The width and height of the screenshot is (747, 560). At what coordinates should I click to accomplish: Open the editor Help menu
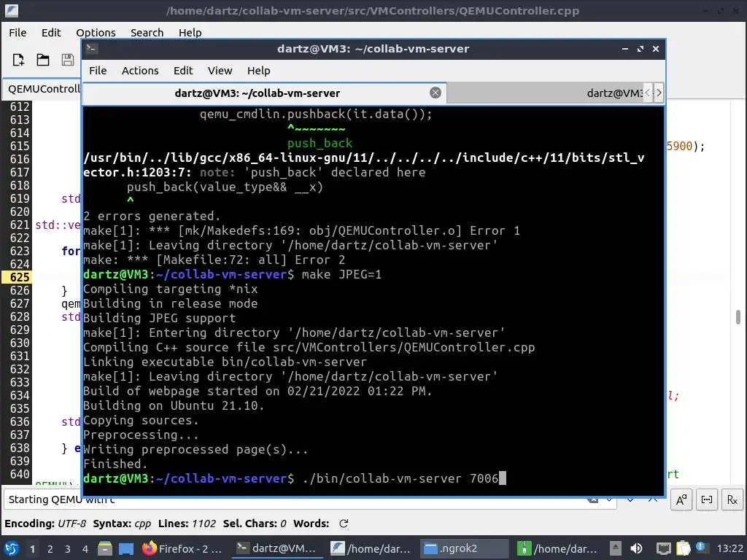pyautogui.click(x=190, y=33)
